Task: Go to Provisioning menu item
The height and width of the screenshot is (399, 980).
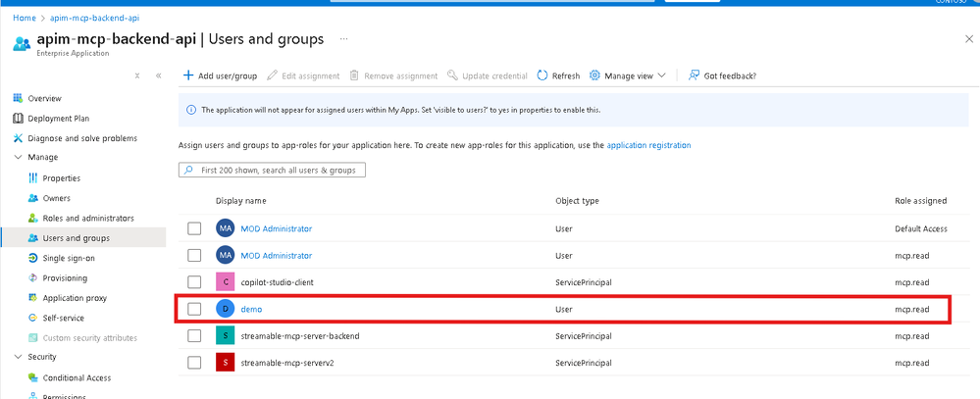Action: tap(67, 278)
